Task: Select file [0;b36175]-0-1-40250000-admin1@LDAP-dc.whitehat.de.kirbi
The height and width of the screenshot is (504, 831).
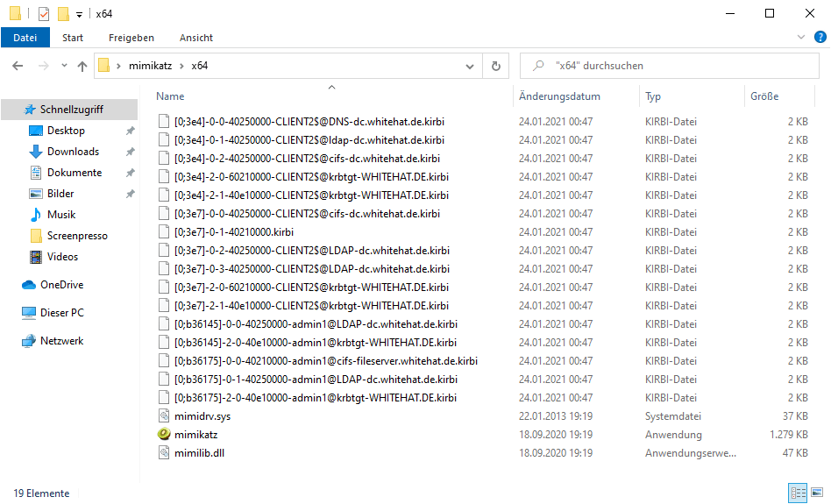Action: (316, 380)
